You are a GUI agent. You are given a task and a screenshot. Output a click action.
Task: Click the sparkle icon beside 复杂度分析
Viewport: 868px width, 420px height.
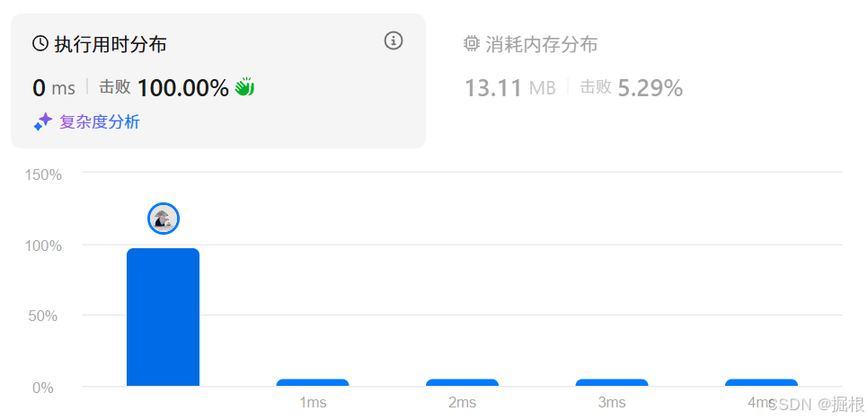click(42, 122)
